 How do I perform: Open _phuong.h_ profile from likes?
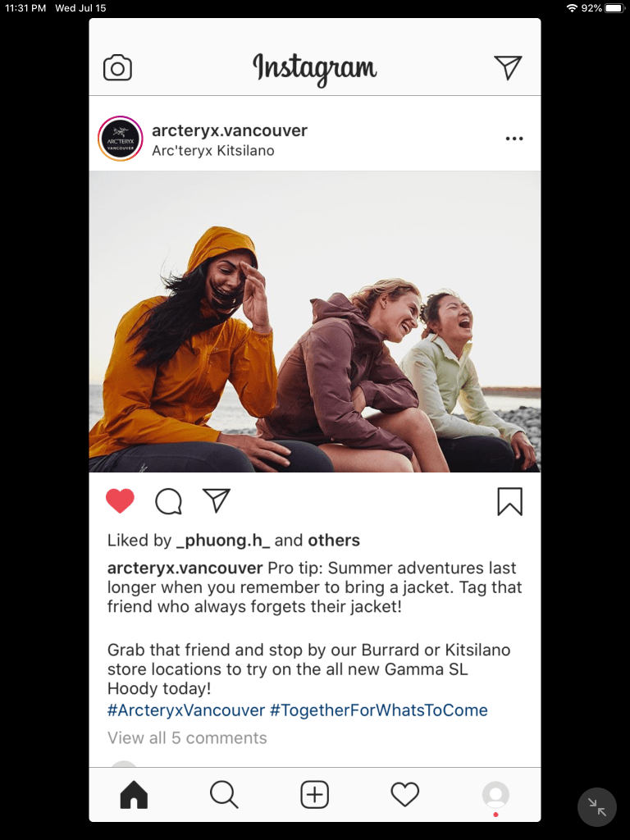click(x=223, y=540)
